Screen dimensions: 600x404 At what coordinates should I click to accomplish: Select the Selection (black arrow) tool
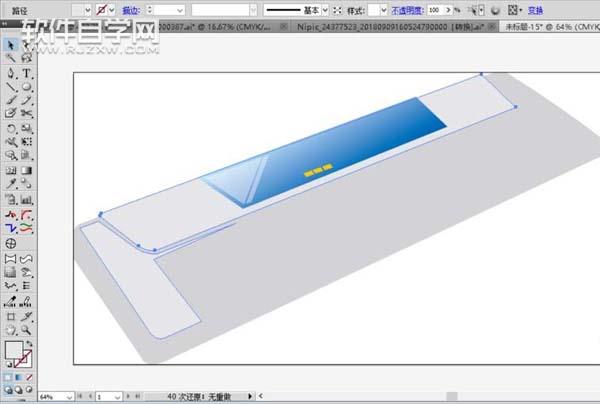click(10, 45)
